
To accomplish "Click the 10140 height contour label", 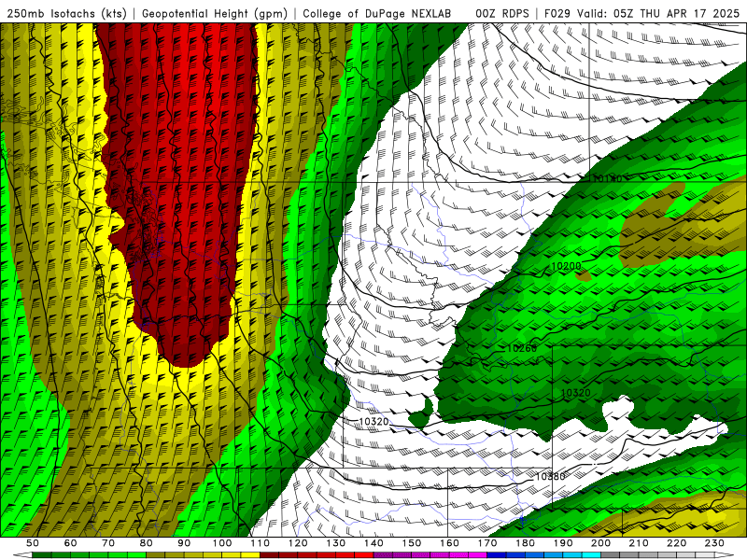I will coord(606,179).
